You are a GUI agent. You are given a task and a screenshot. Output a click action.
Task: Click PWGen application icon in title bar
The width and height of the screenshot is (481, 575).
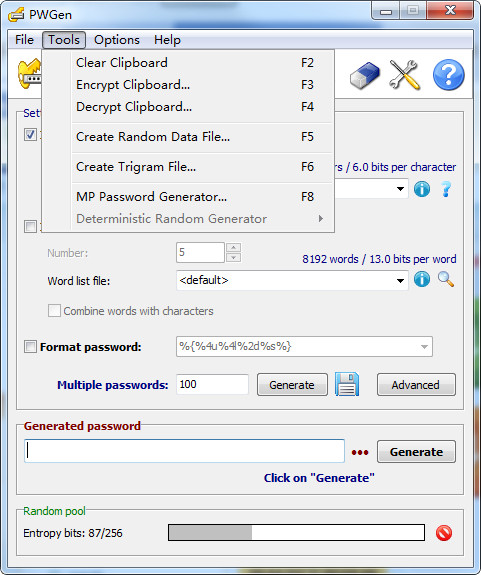[16, 15]
